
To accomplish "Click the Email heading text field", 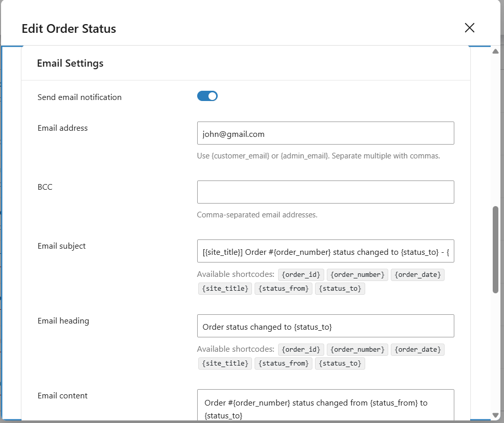I will coord(325,326).
